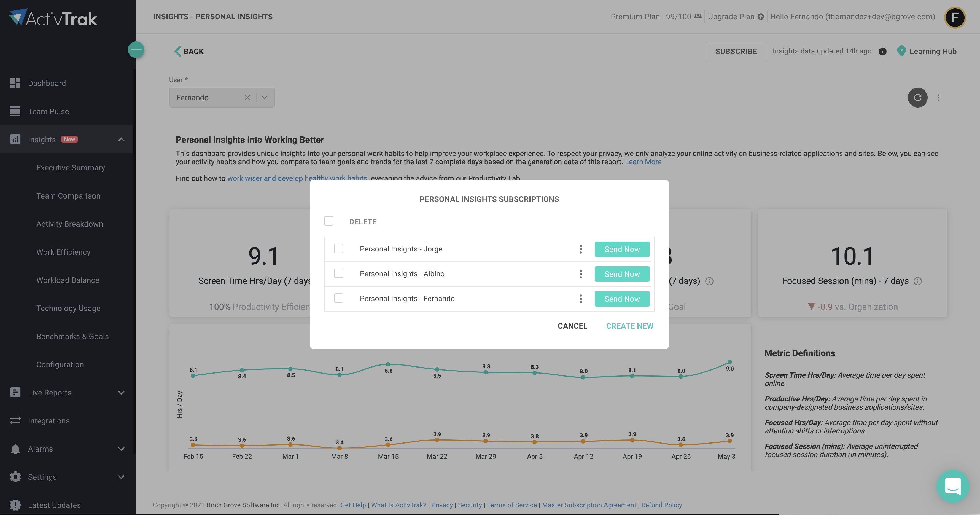
Task: Open the user avatar F icon
Action: (x=955, y=18)
